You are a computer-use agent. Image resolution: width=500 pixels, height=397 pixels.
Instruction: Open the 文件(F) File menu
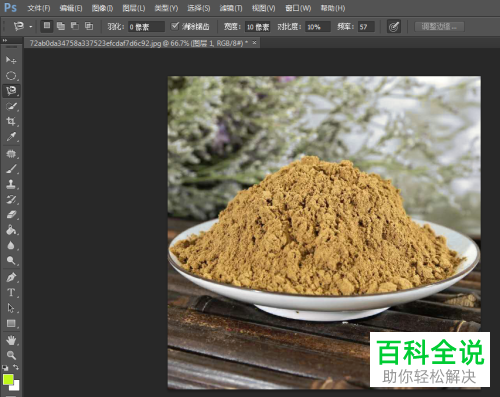(x=39, y=8)
